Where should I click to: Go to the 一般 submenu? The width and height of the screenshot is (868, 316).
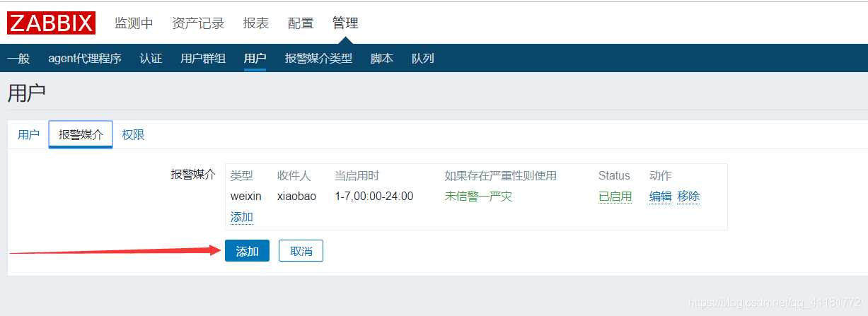[18, 58]
